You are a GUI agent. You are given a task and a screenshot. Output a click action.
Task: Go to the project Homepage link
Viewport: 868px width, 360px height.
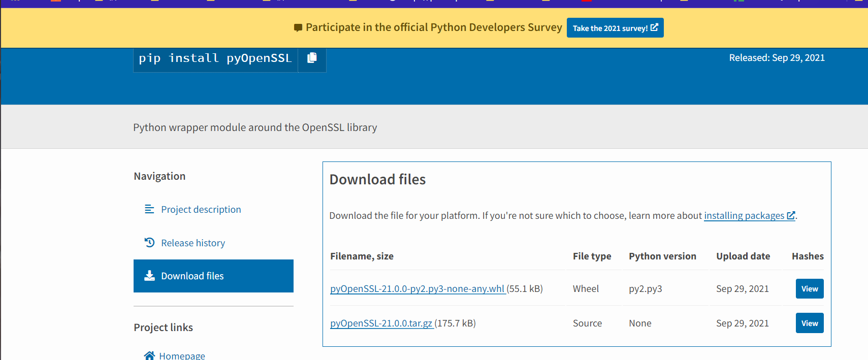coord(182,355)
